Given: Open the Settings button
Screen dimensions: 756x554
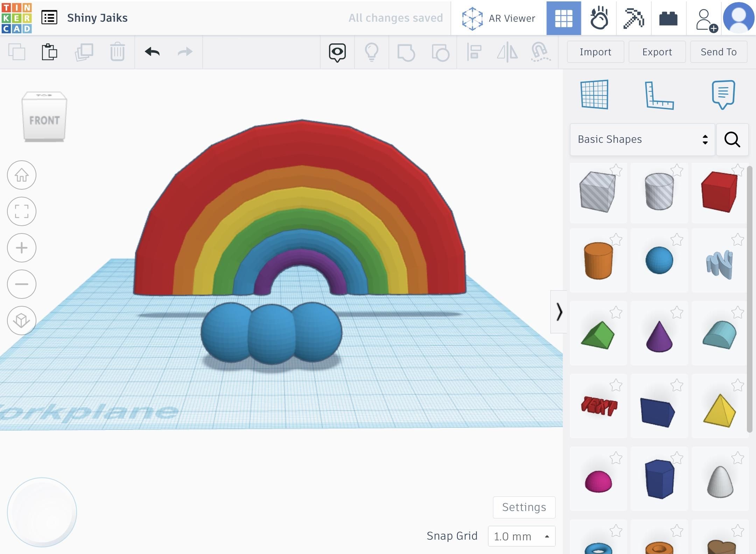Looking at the screenshot, I should click(x=524, y=507).
